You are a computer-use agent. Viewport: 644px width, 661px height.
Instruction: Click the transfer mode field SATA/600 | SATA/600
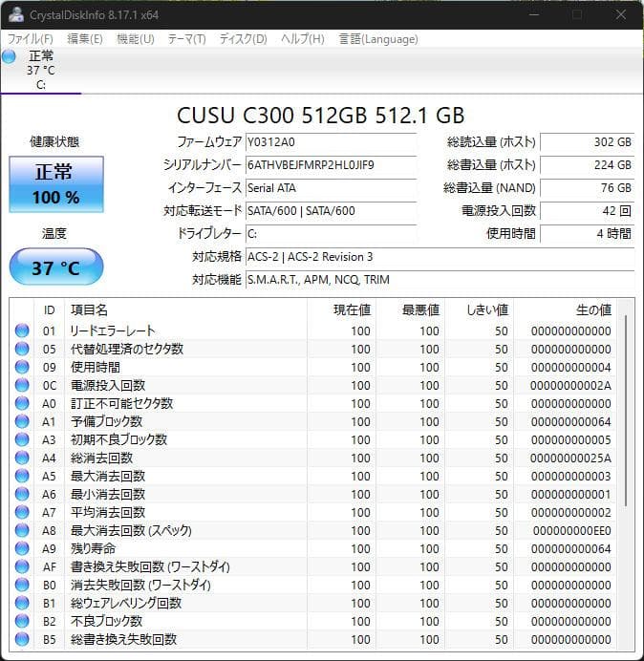[x=331, y=211]
